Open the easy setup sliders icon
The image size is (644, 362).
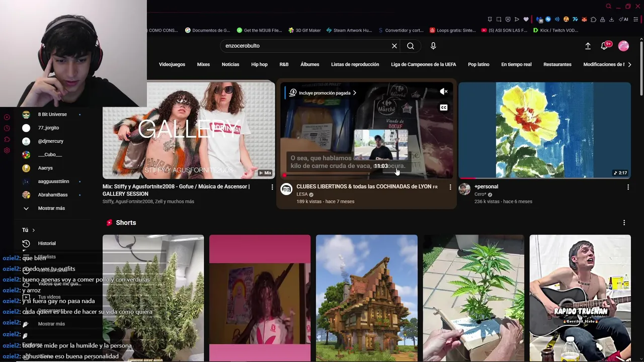[x=635, y=19]
